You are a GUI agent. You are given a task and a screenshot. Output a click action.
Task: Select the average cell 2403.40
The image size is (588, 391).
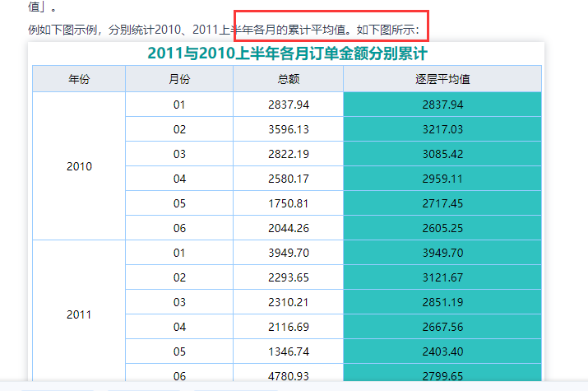pyautogui.click(x=442, y=351)
